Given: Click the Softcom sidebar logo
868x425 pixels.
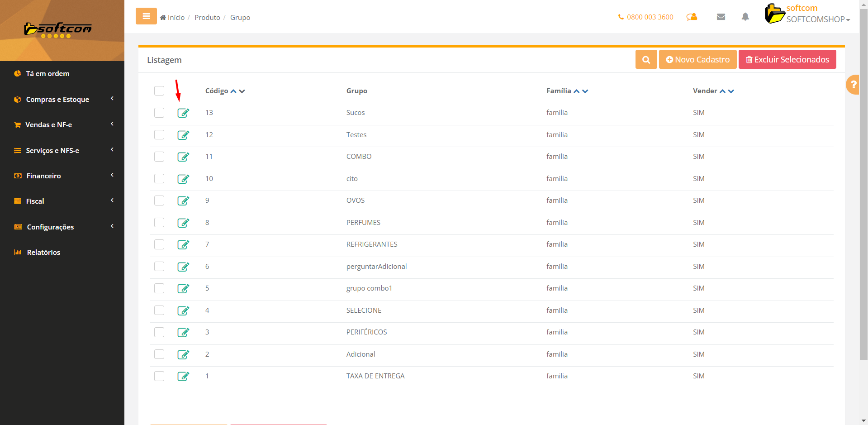Looking at the screenshot, I should [58, 30].
